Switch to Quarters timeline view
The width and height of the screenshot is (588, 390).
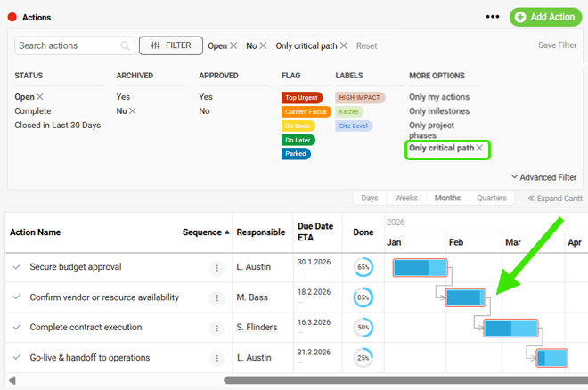point(492,198)
